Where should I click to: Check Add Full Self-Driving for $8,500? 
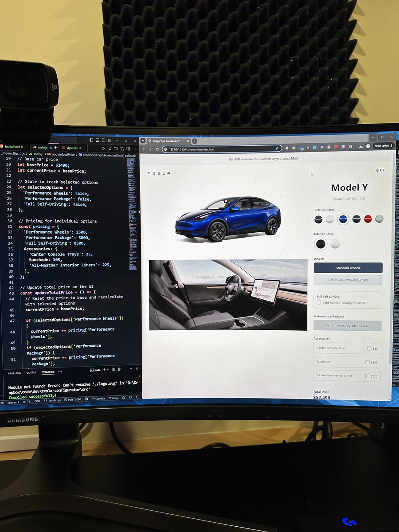pos(319,303)
